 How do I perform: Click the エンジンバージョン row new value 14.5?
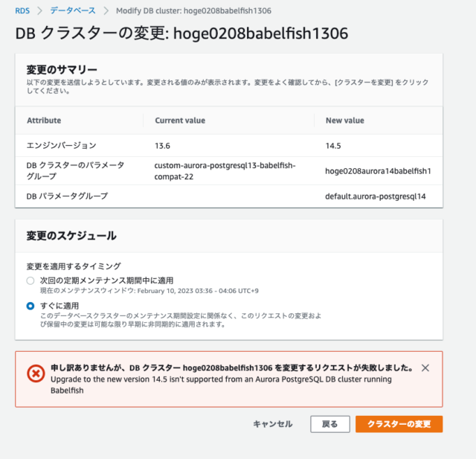[333, 146]
